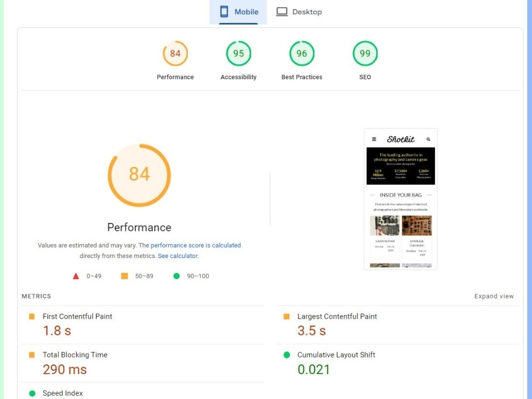Click the green circle 90–100 legend icon
Viewport: 532px width, 399px height.
(177, 276)
